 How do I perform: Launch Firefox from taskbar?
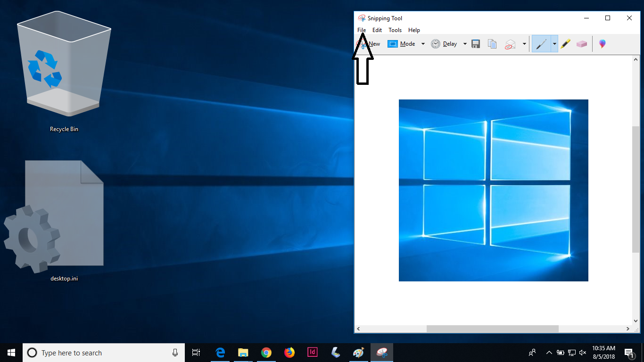[x=289, y=353]
